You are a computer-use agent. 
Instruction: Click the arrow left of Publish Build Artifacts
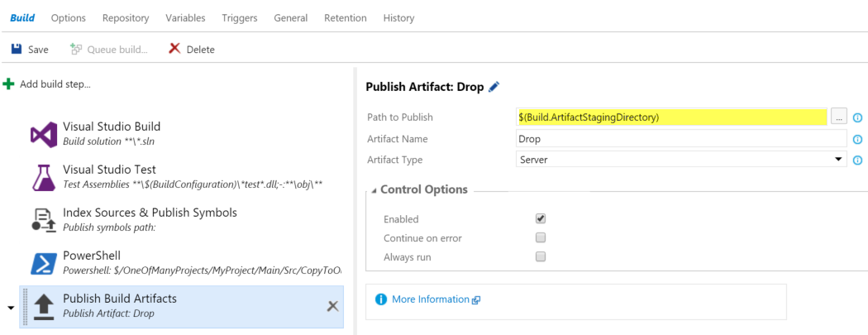coord(11,308)
